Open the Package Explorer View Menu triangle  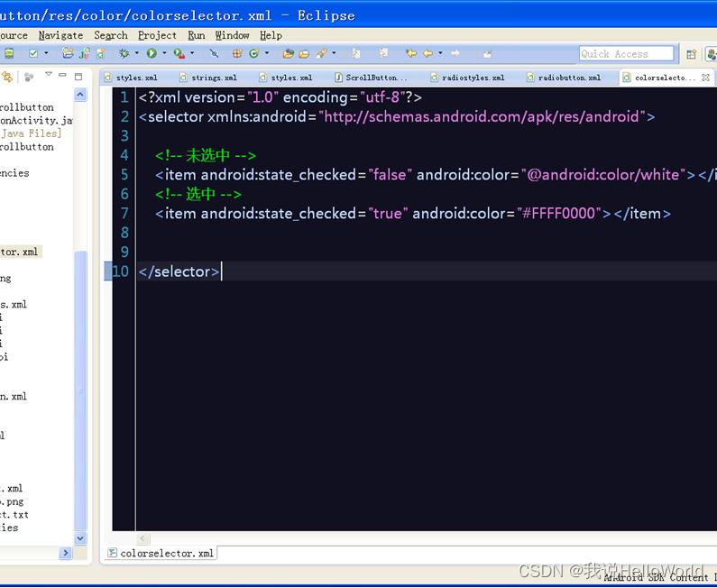pos(49,74)
